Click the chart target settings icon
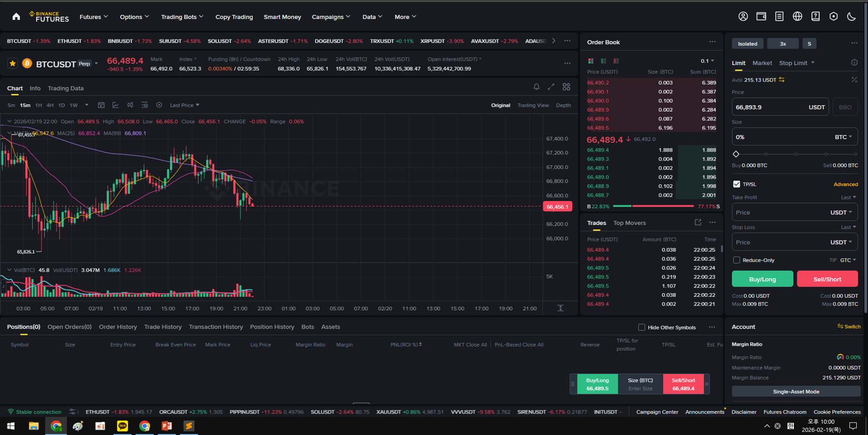This screenshot has width=868, height=435. (159, 105)
